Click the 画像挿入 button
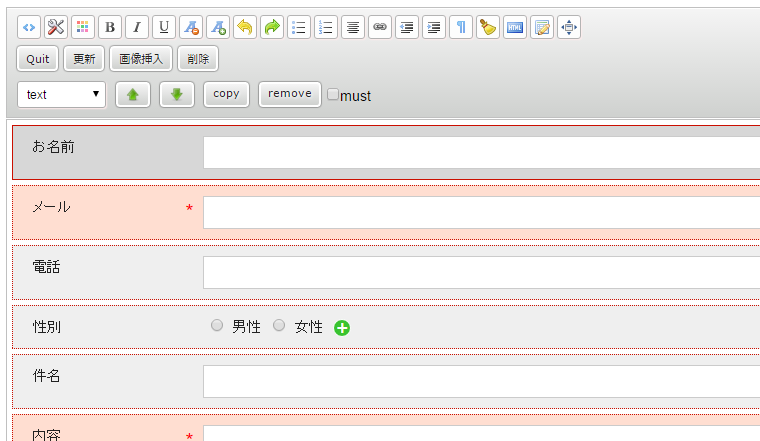This screenshot has height=441, width=760. [x=141, y=59]
